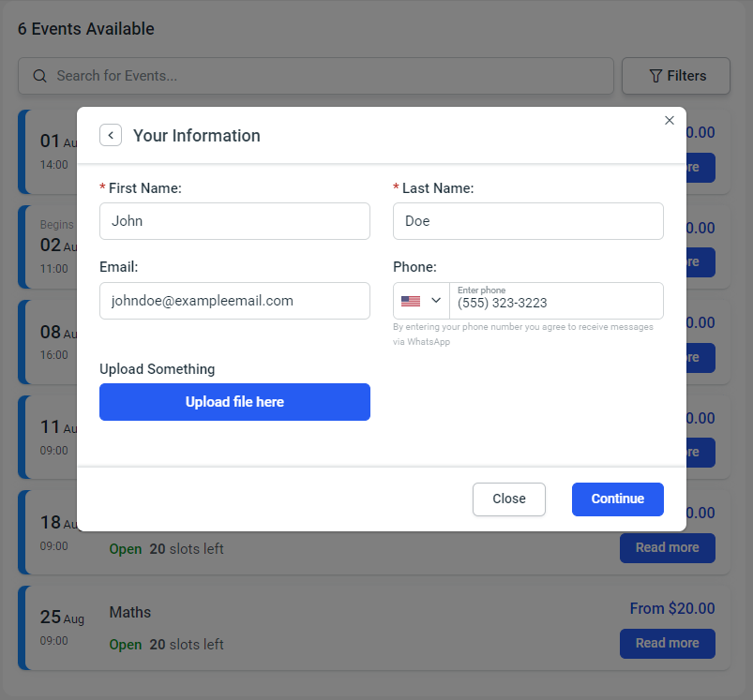Open Read more for the 18 Aug event
This screenshot has width=753, height=700.
click(x=667, y=547)
